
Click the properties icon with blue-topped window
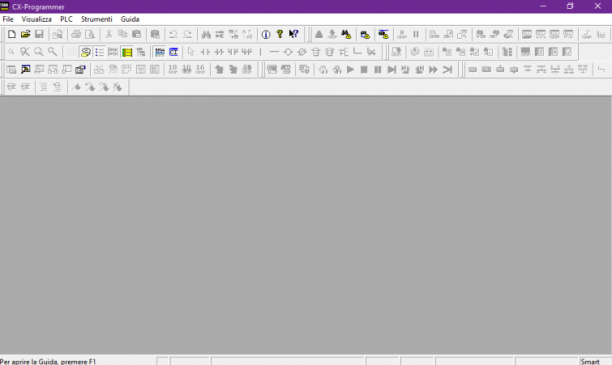coord(80,69)
